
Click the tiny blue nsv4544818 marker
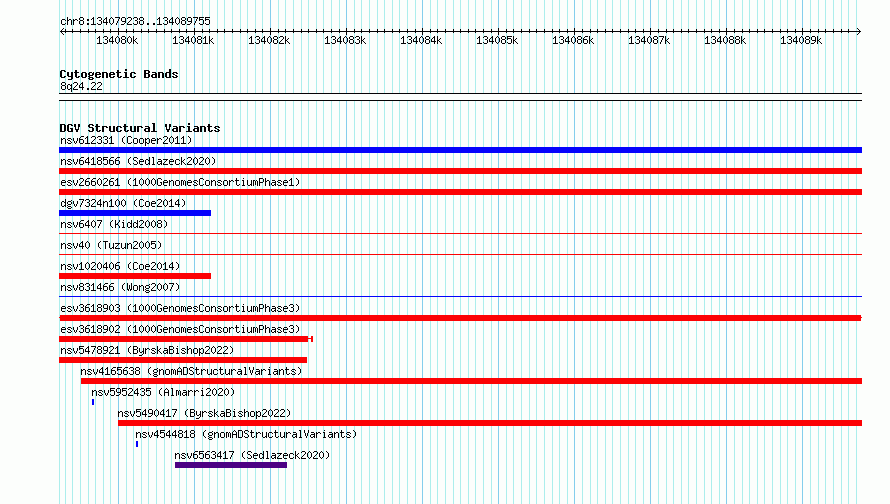(137, 444)
